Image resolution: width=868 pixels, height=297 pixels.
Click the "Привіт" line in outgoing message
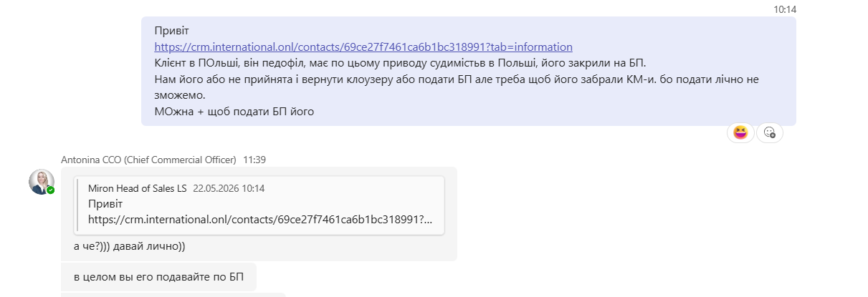168,31
